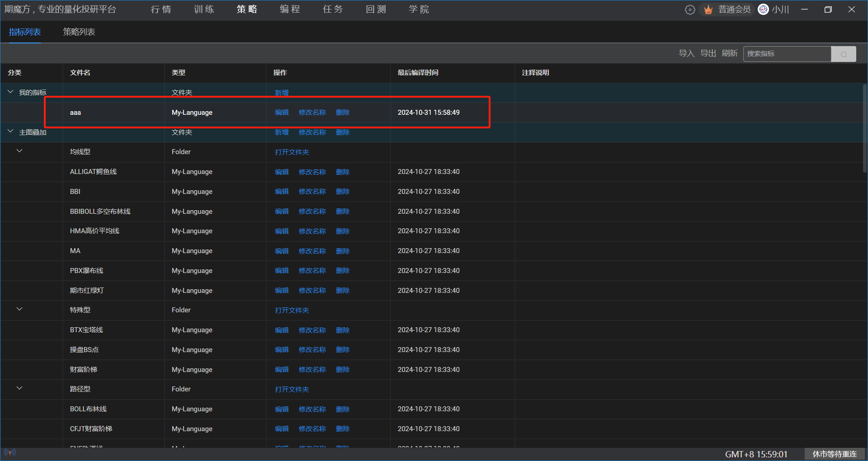Click 编辑 for ALLIGAT鳄鱼线
The width and height of the screenshot is (868, 461).
coord(282,172)
